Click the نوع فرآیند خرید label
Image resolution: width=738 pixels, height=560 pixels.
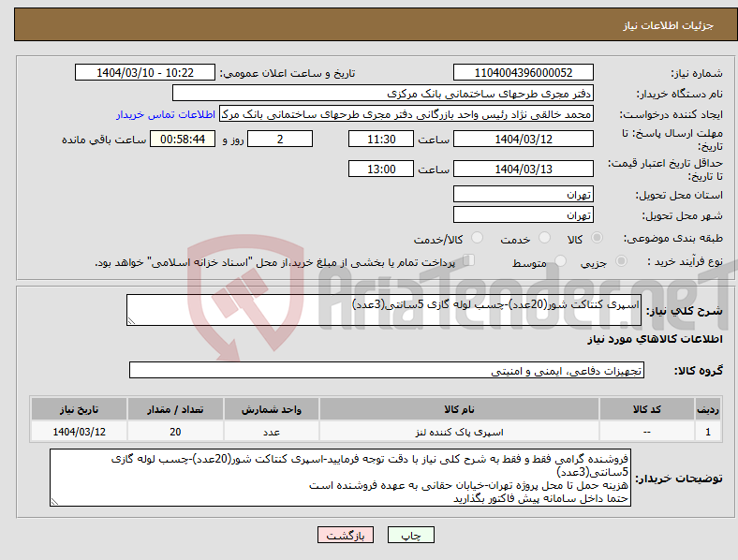pos(685,261)
